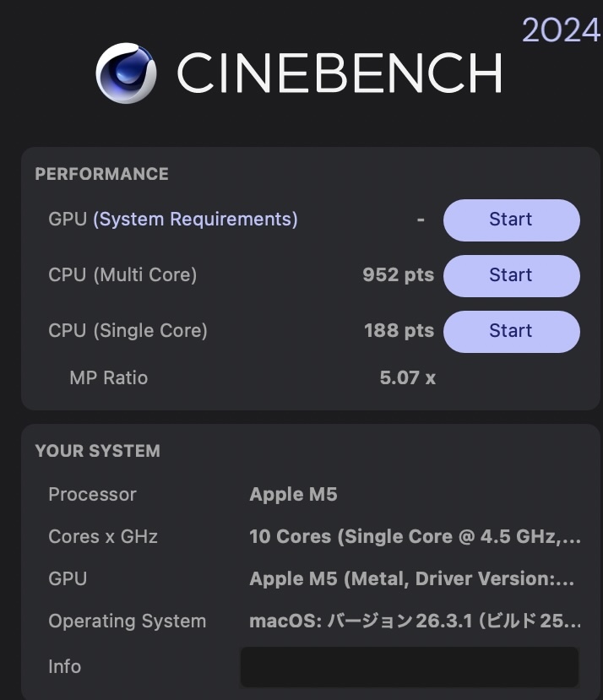The width and height of the screenshot is (603, 700).
Task: Click the MP Ratio 5.07 x value
Action: coord(407,378)
